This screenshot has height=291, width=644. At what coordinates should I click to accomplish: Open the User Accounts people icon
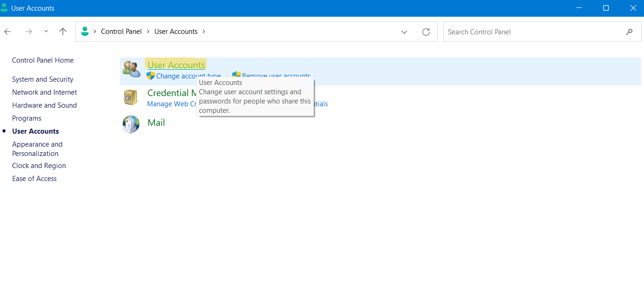pyautogui.click(x=131, y=69)
